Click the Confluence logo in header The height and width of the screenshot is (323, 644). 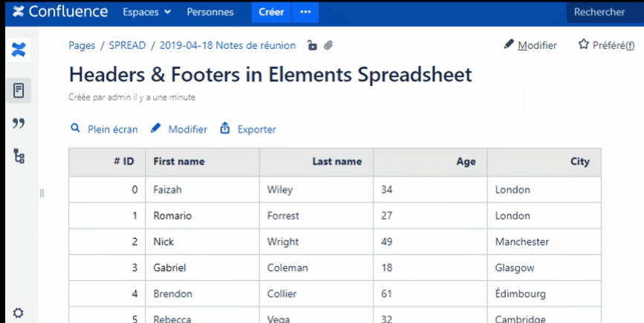pos(52,12)
